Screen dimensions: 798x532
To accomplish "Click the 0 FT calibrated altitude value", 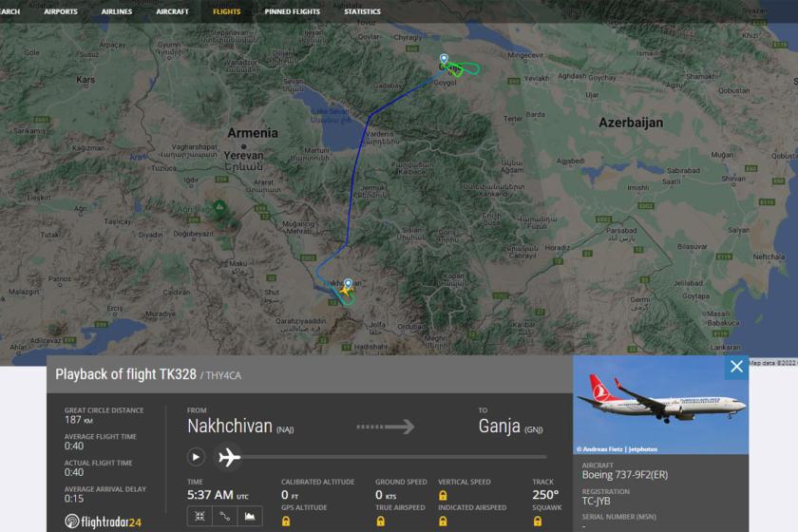I will [290, 495].
